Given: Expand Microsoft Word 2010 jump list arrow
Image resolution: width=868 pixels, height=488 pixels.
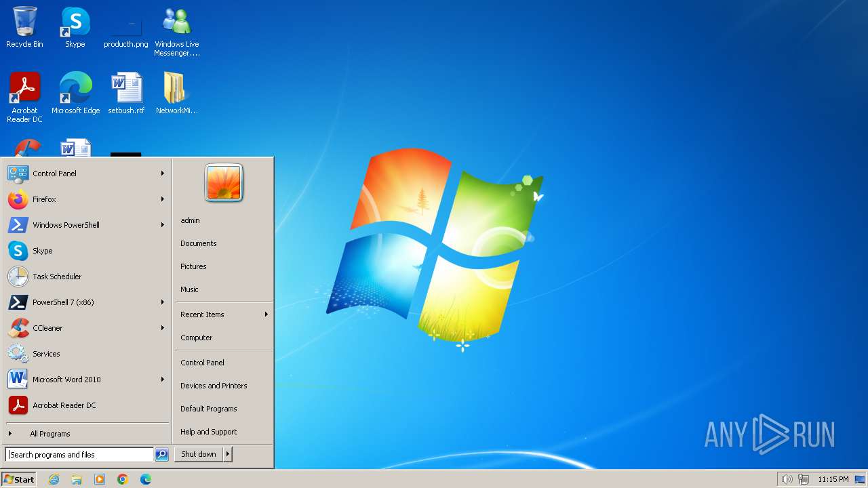Looking at the screenshot, I should [x=163, y=380].
